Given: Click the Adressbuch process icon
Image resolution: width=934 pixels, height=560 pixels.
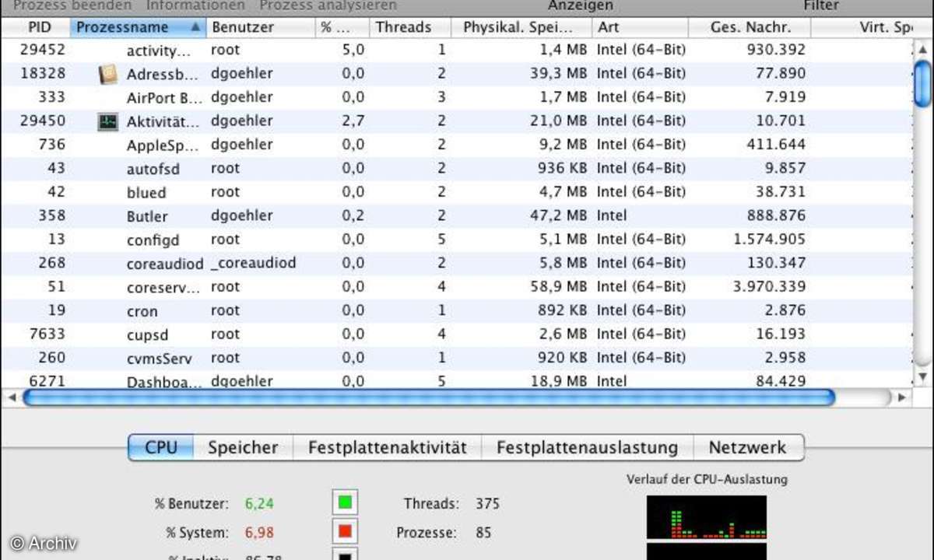Looking at the screenshot, I should (108, 73).
